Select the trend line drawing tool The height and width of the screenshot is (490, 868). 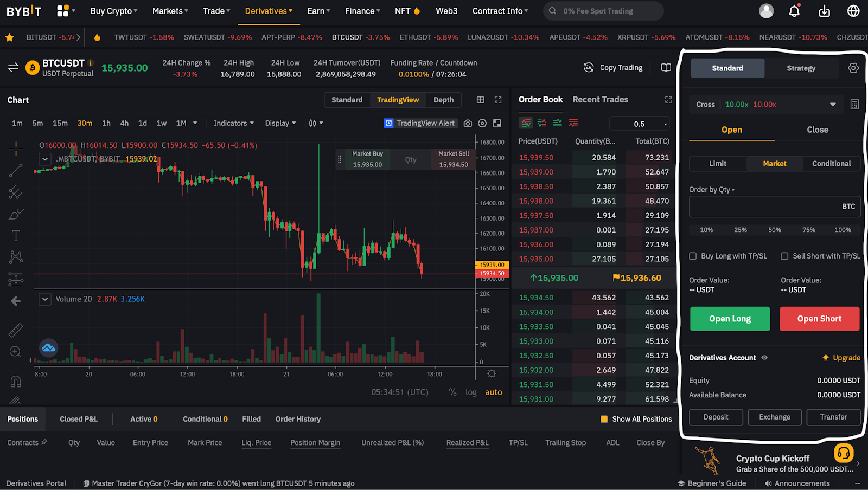pyautogui.click(x=16, y=170)
